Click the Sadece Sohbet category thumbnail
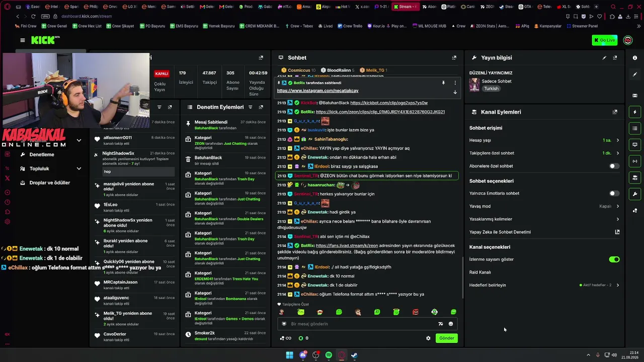The image size is (644, 362). coord(474,84)
